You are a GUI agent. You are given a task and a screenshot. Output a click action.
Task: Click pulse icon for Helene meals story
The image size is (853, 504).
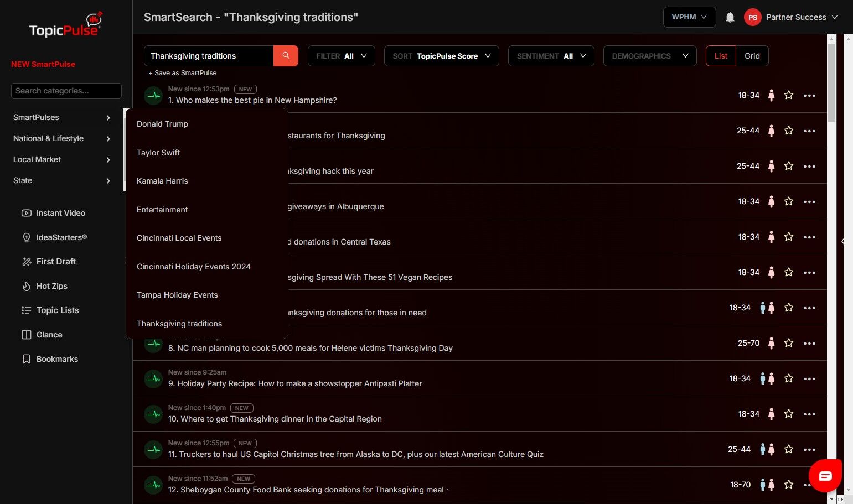(x=153, y=344)
